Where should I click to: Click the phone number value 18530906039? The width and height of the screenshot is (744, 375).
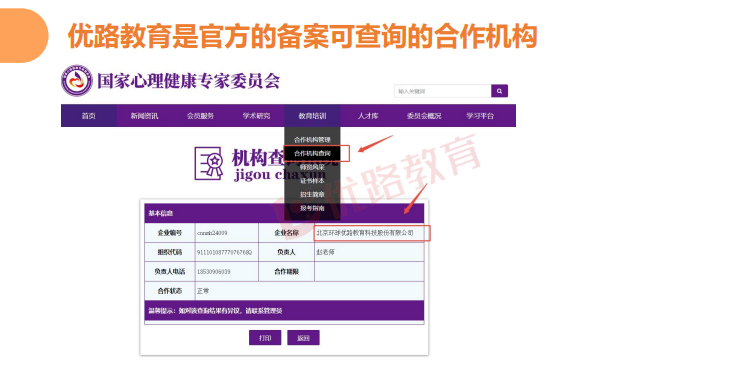(214, 272)
